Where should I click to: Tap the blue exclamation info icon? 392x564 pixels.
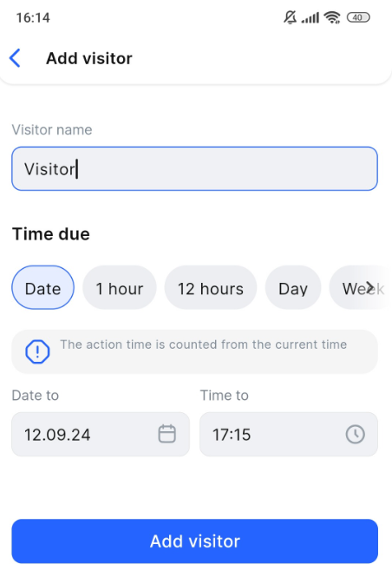(37, 351)
